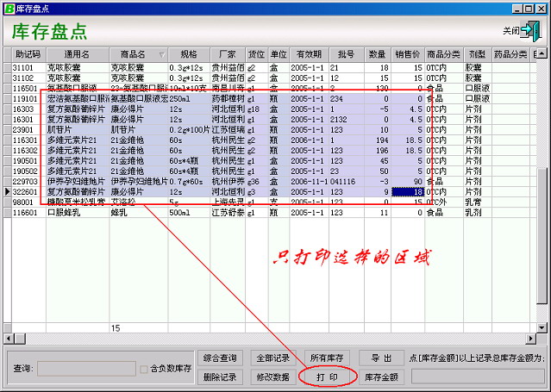Screen dimensions: 551x392
Task: Focus the 查询 search input field
Action: (x=86, y=370)
